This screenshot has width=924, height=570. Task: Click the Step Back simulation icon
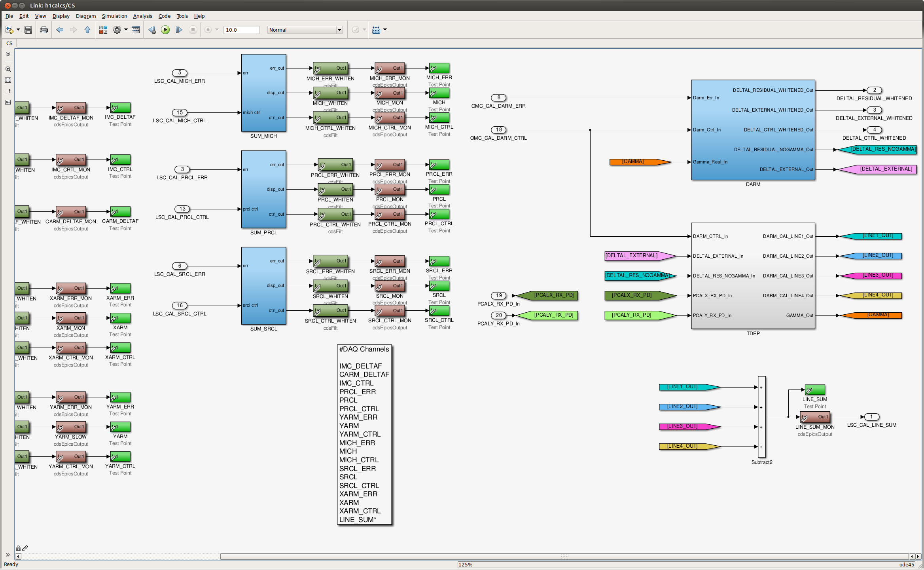click(152, 30)
